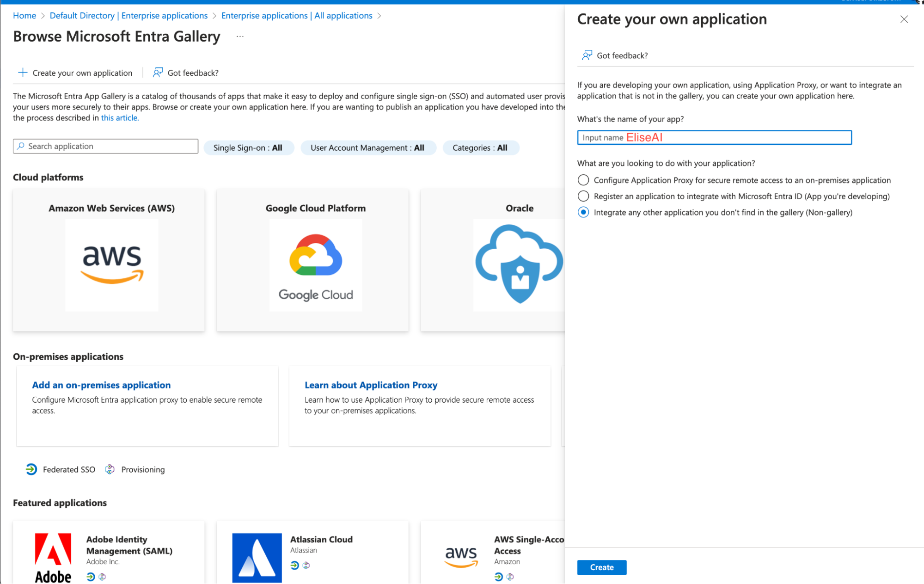924x584 pixels.
Task: Click the Provisioning icon under Adobe Identity Management
Action: [102, 577]
